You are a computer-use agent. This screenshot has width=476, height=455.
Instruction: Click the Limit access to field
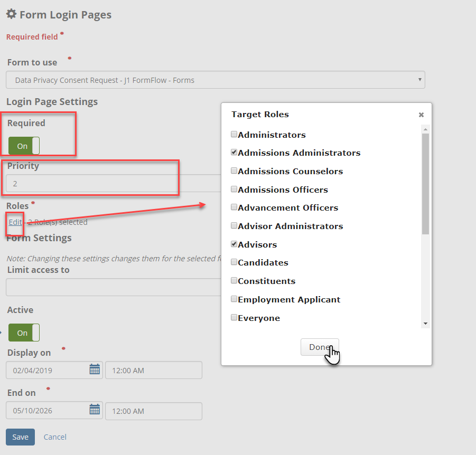[x=106, y=287]
